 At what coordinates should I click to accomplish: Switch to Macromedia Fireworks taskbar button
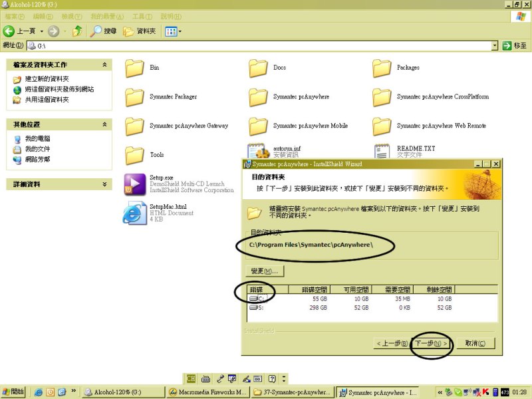tap(207, 392)
